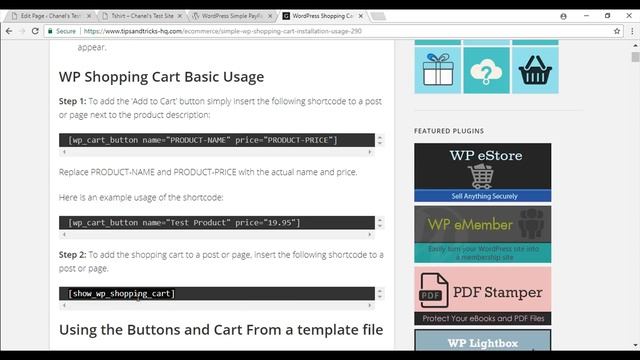Click the PRODUCT-NAME shortcode code block
Viewport: 640px width, 360px height.
tap(217, 140)
